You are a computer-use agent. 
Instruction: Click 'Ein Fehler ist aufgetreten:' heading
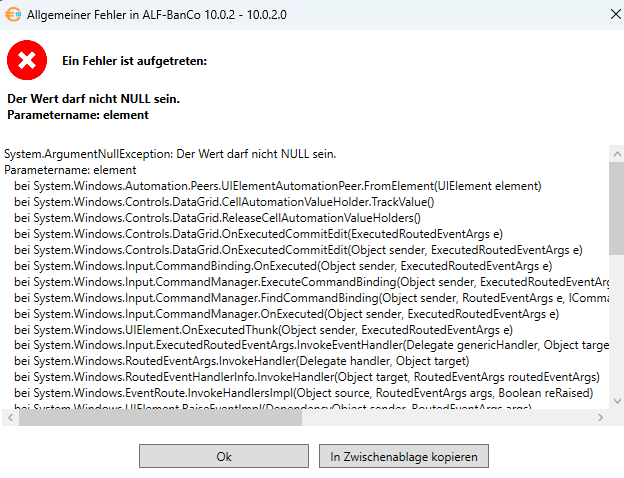135,61
